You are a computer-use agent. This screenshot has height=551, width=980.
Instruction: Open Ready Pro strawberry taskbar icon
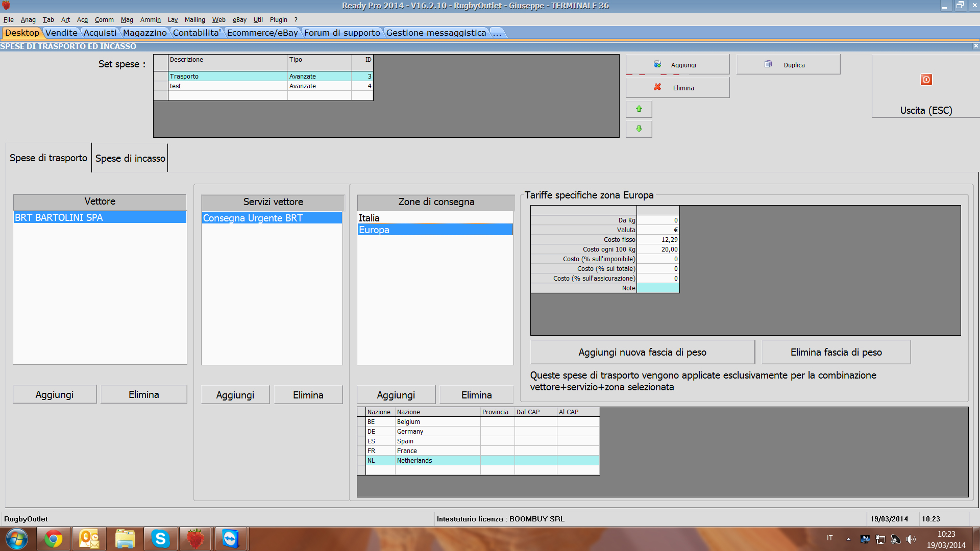195,539
